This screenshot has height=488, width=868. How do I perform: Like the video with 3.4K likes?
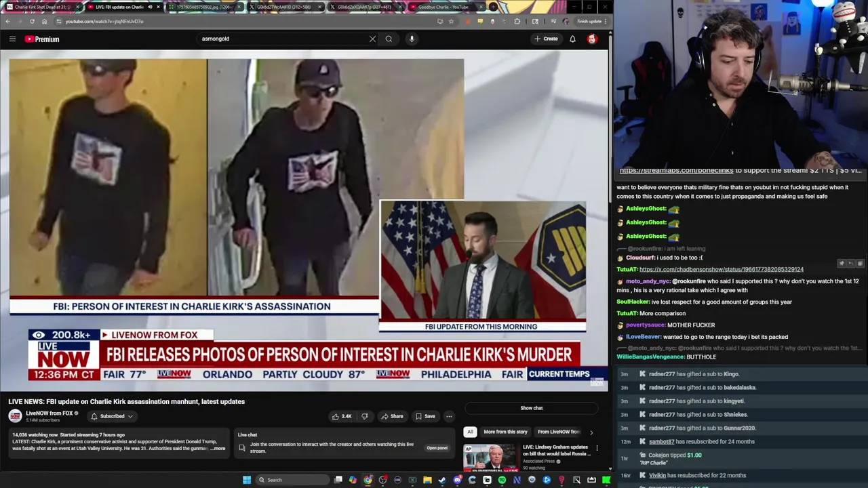pyautogui.click(x=341, y=416)
